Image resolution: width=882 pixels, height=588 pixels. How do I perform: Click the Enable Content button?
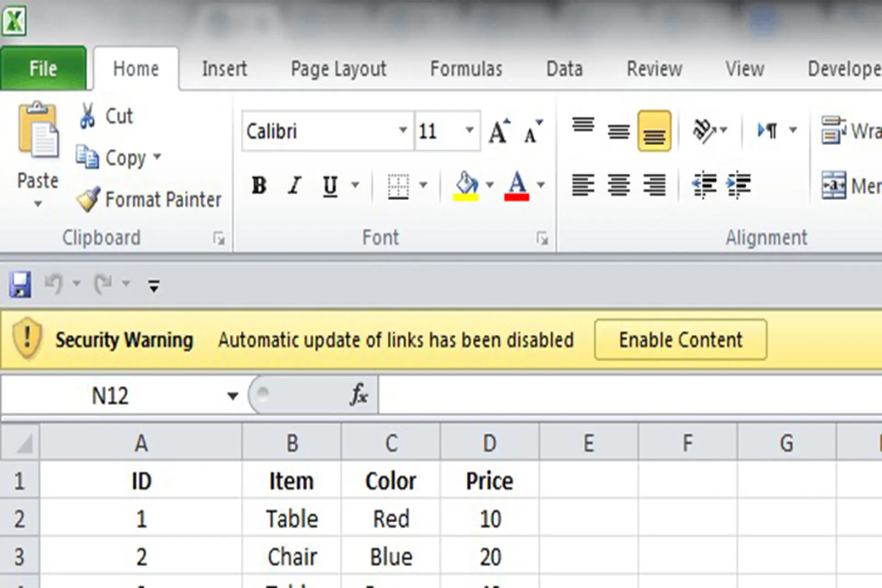point(680,339)
